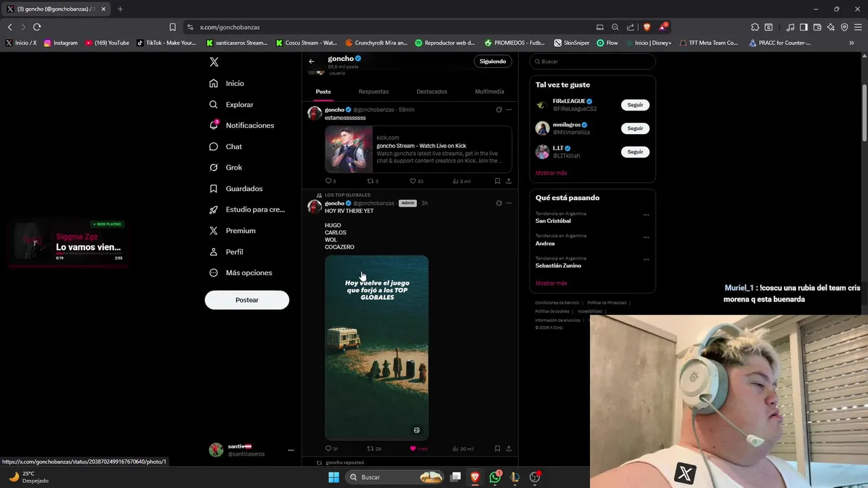Switch to the Posts tab

click(x=323, y=91)
